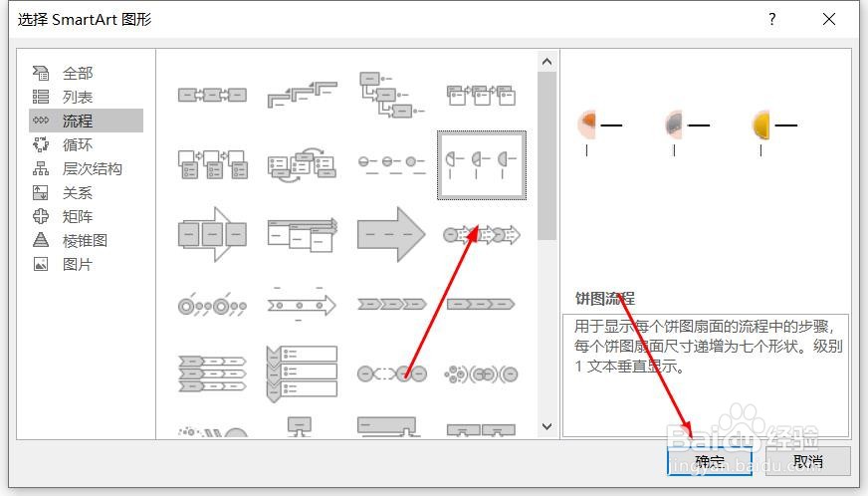Viewport: 868px width, 496px height.
Task: Choose the Basic Chevron Process layout
Action: (x=391, y=304)
